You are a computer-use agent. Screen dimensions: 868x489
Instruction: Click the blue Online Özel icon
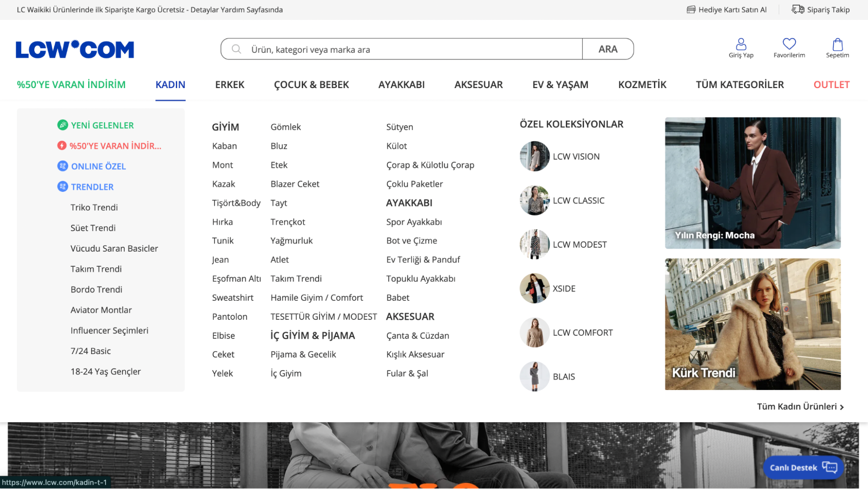click(63, 166)
